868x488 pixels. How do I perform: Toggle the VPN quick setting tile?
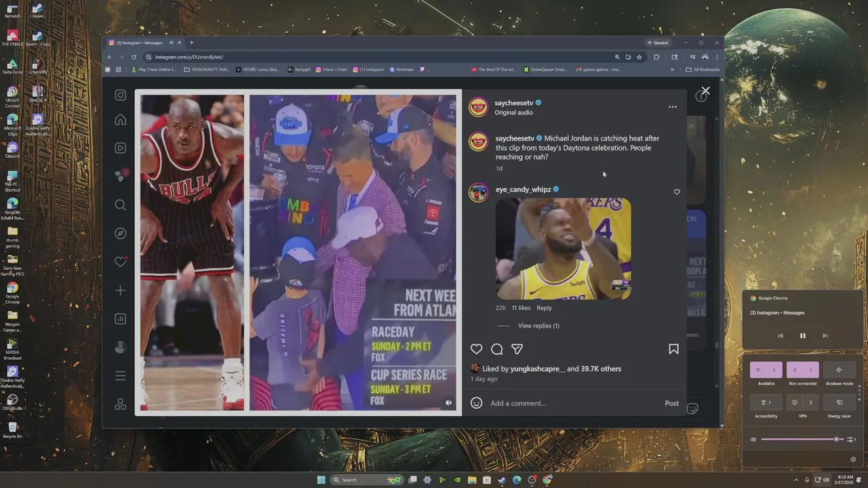(x=795, y=403)
